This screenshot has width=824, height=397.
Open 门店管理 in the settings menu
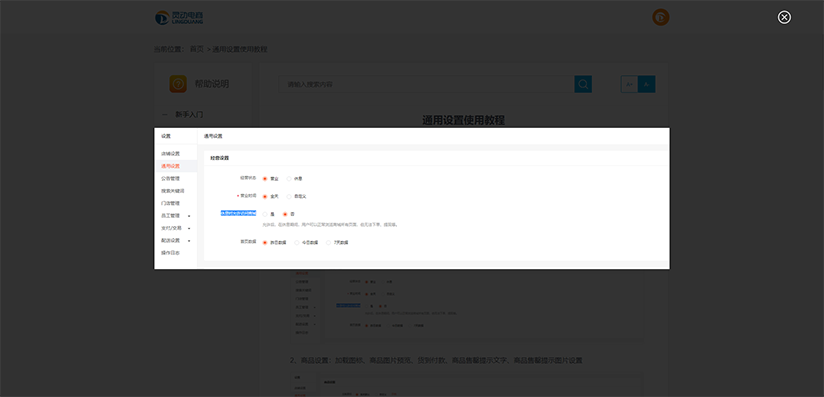click(x=170, y=203)
